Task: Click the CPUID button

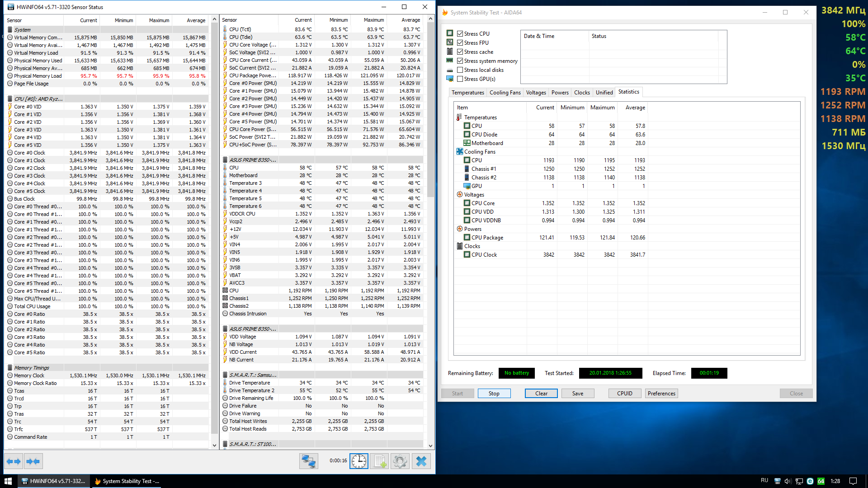Action: click(624, 394)
